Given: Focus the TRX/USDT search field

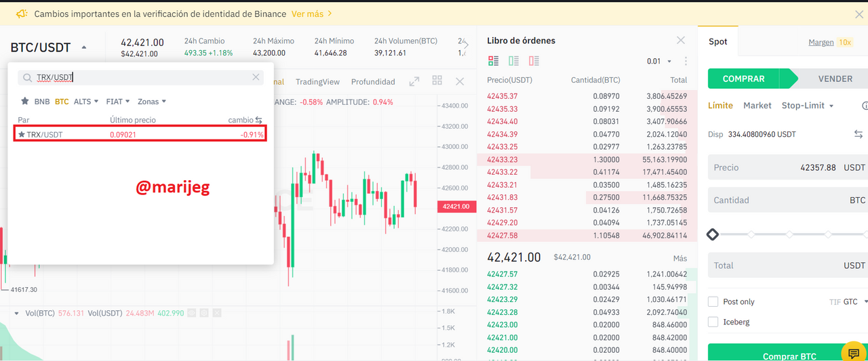Looking at the screenshot, I should (x=140, y=77).
